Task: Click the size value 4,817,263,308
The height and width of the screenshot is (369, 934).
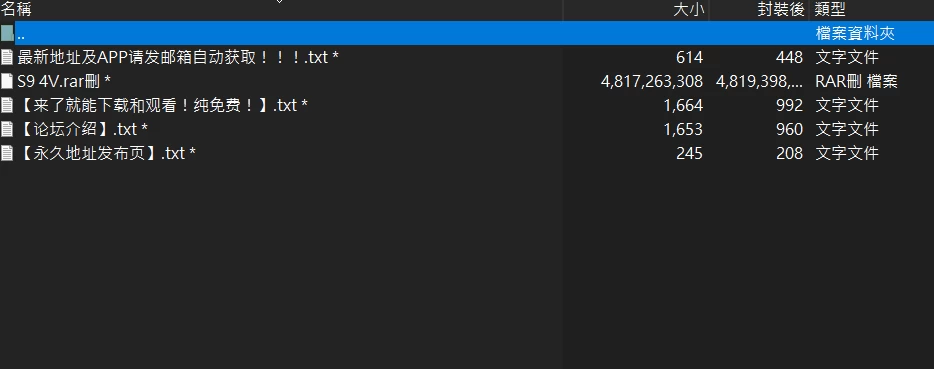Action: [x=652, y=81]
